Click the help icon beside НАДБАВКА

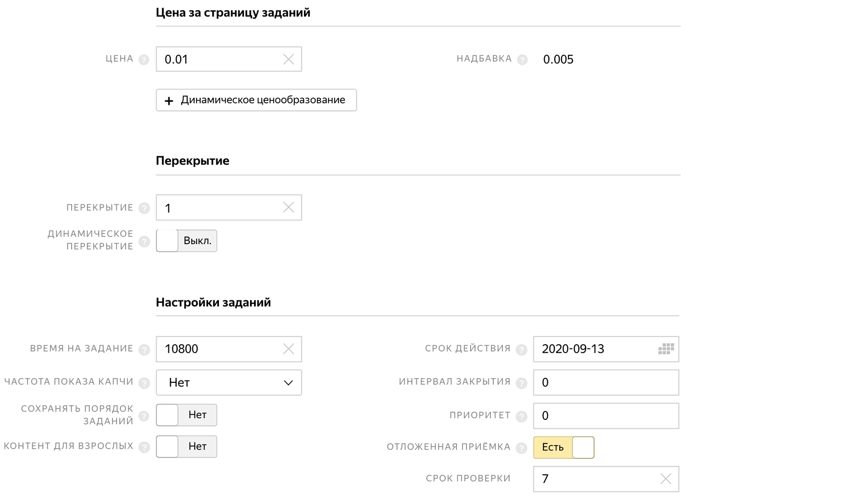522,59
